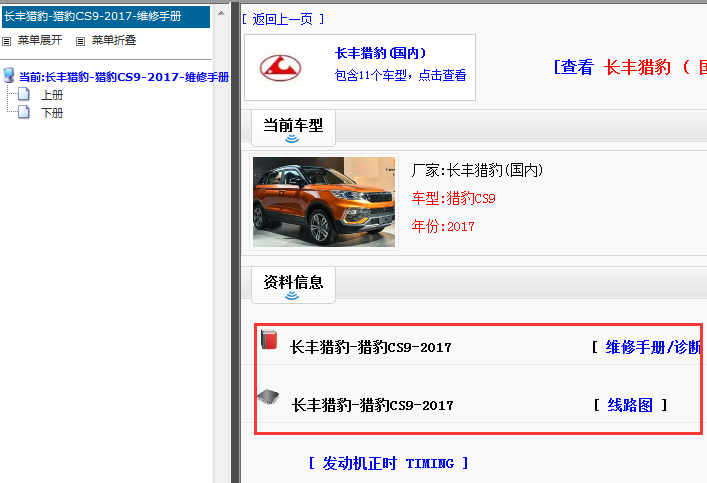Image resolution: width=707 pixels, height=483 pixels.
Task: Click the sidebar scrollbar up arrow
Action: tap(221, 13)
